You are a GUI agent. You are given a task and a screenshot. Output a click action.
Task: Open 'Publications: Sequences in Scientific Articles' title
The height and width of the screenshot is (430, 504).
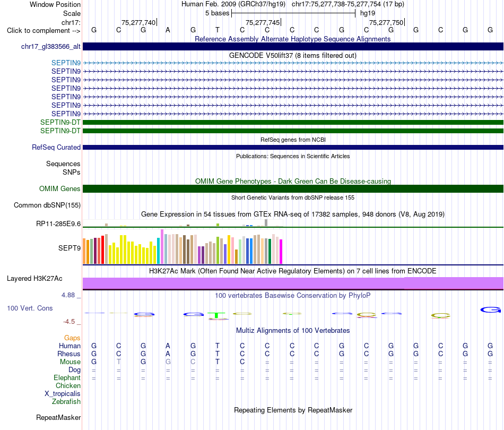[x=293, y=156]
